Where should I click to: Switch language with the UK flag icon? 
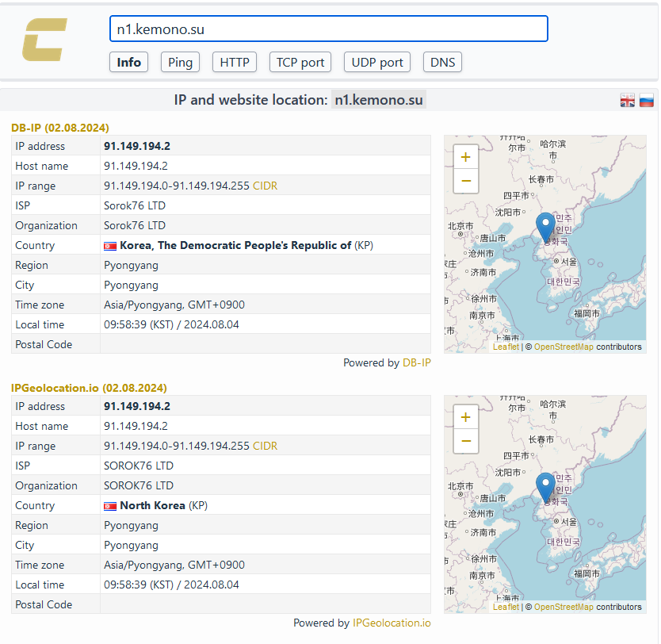coord(627,101)
